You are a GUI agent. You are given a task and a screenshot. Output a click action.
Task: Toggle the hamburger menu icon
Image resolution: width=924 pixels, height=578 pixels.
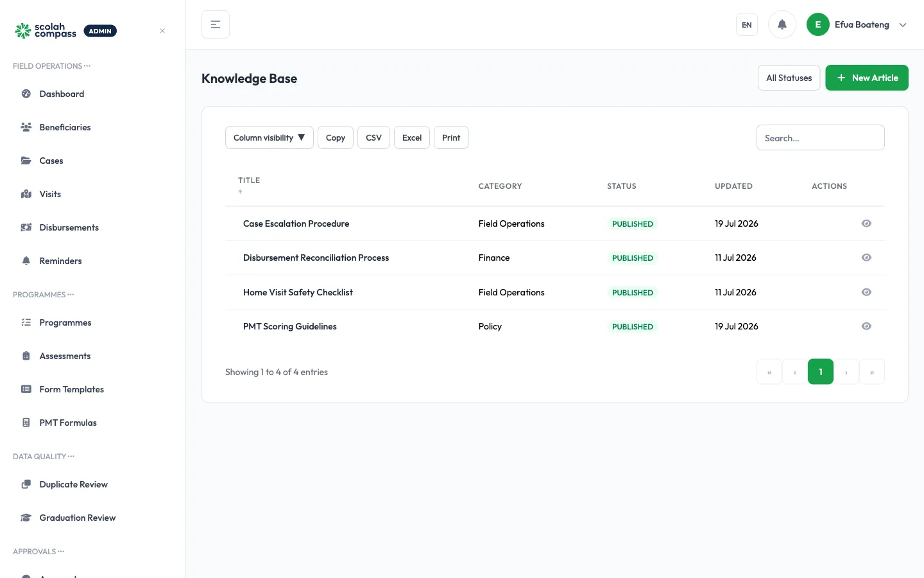pos(216,24)
